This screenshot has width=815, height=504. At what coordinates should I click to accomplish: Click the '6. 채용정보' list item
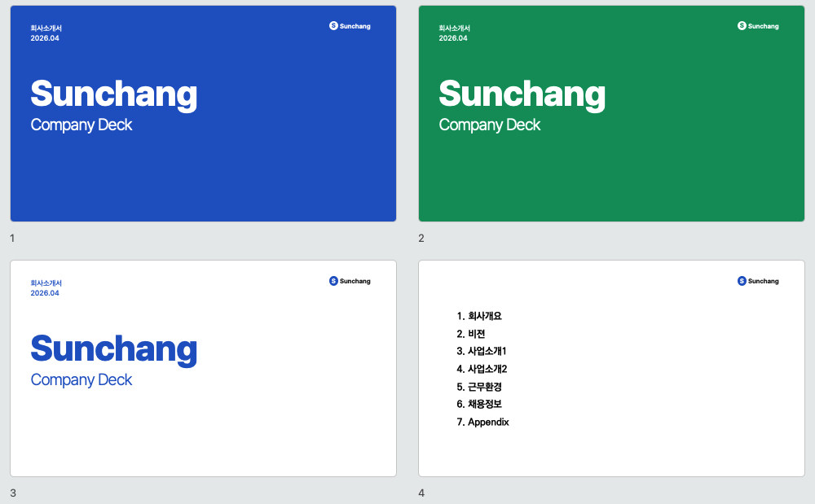479,405
